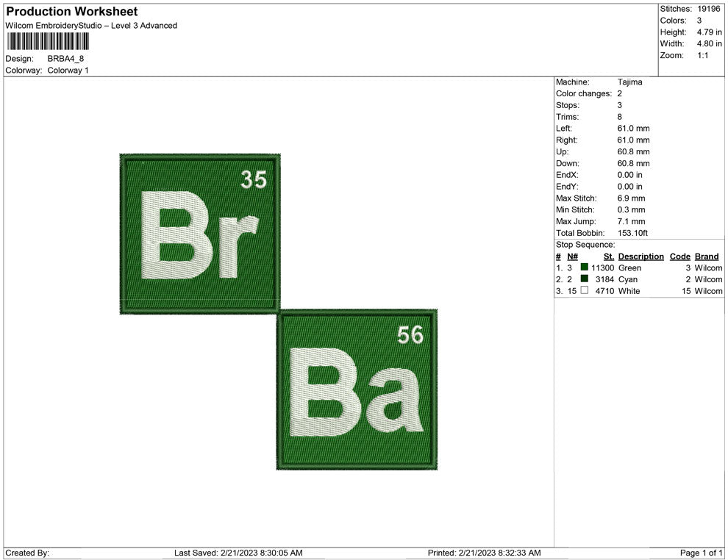
Task: Click the 'Page 1 of 1' indicator
Action: [701, 553]
